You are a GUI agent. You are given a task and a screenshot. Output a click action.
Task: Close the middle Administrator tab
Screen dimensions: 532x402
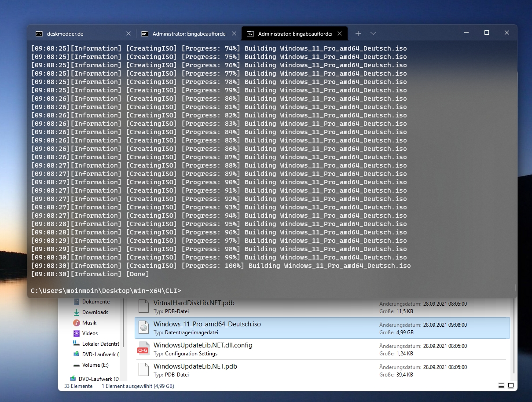(x=234, y=33)
